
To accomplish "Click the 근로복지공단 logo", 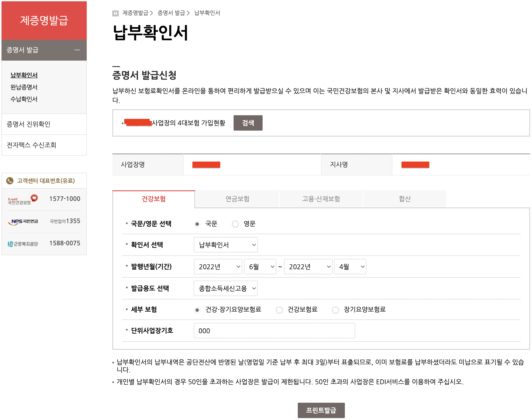I will point(23,244).
